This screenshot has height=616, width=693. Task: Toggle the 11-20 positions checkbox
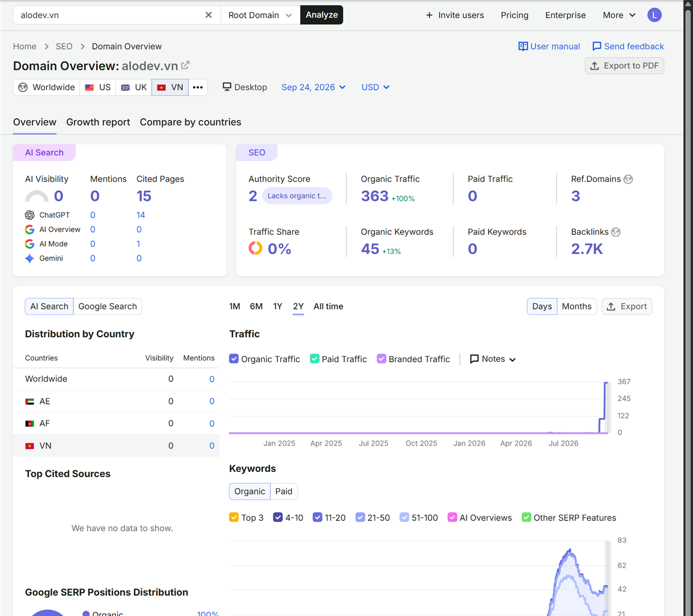tap(317, 517)
